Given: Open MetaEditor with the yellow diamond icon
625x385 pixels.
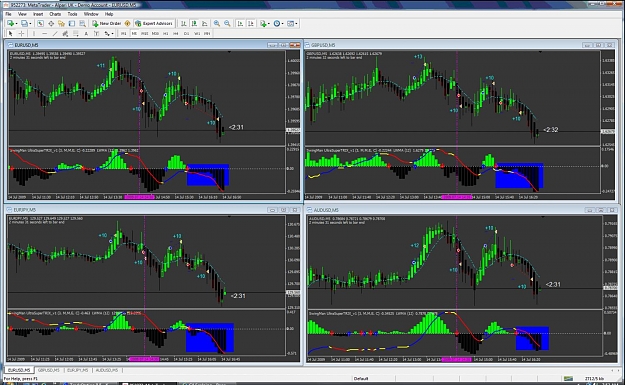Looking at the screenshot, I should 127,24.
